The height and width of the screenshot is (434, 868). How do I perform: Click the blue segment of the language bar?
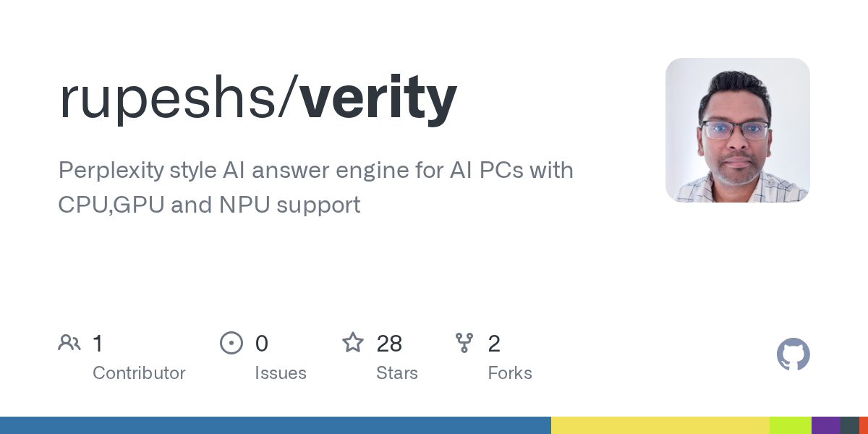tap(275, 425)
